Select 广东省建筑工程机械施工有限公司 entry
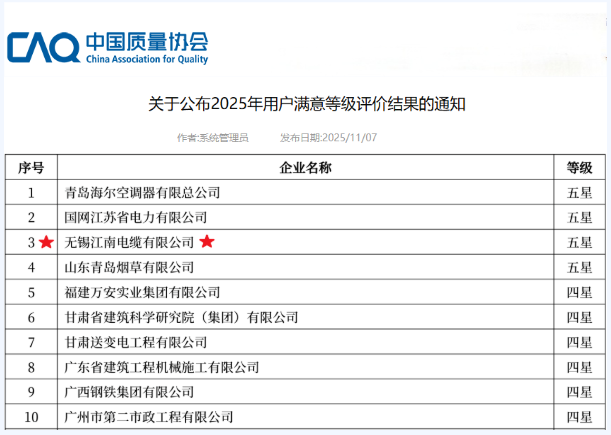This screenshot has width=611, height=435. pos(161,367)
